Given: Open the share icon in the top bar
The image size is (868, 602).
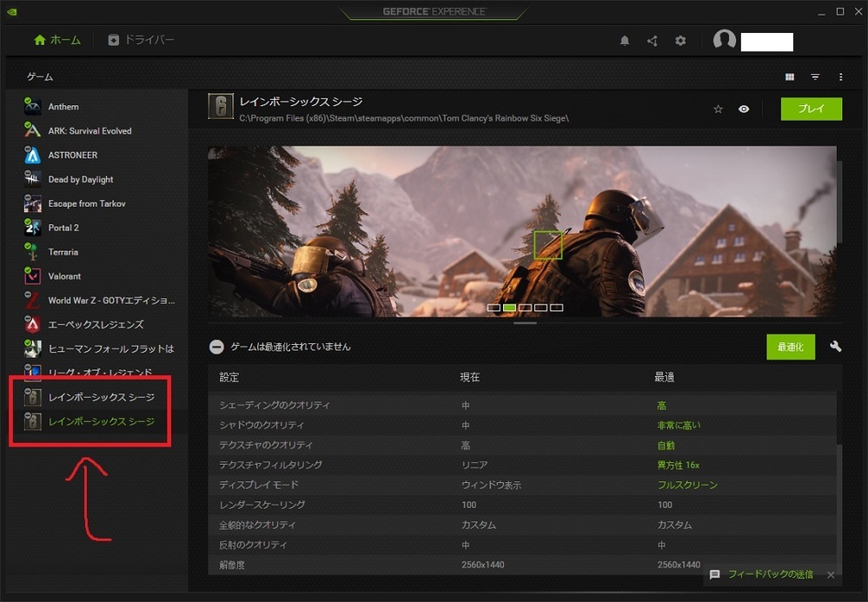Looking at the screenshot, I should pos(653,40).
